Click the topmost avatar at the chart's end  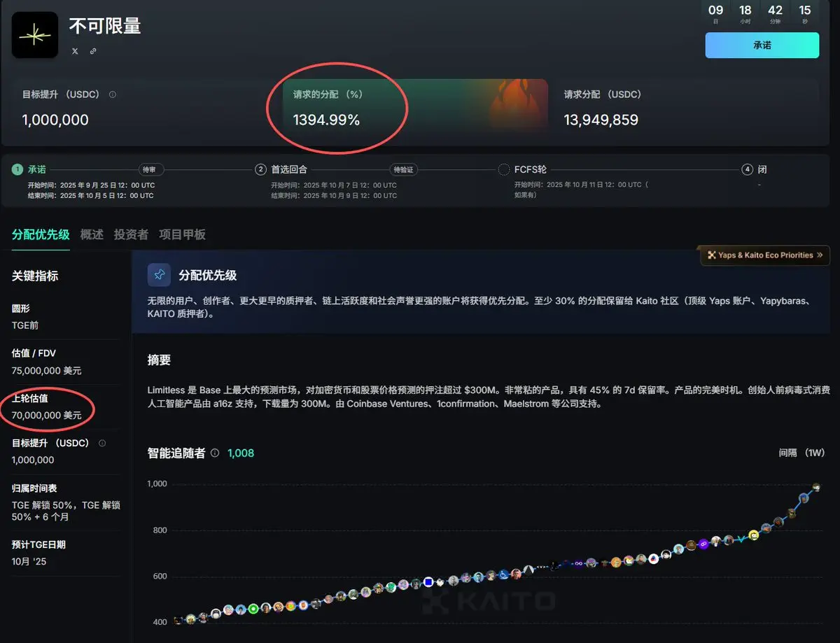[x=815, y=488]
